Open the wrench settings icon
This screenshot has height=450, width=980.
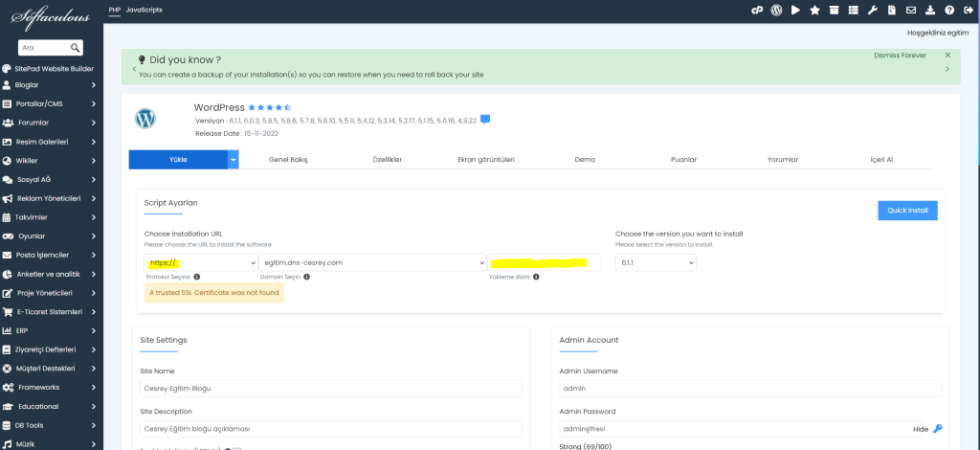tap(873, 10)
